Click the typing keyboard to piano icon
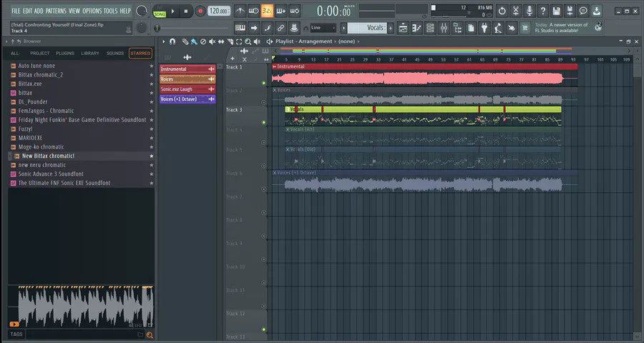Image resolution: width=644 pixels, height=343 pixels. click(x=240, y=28)
